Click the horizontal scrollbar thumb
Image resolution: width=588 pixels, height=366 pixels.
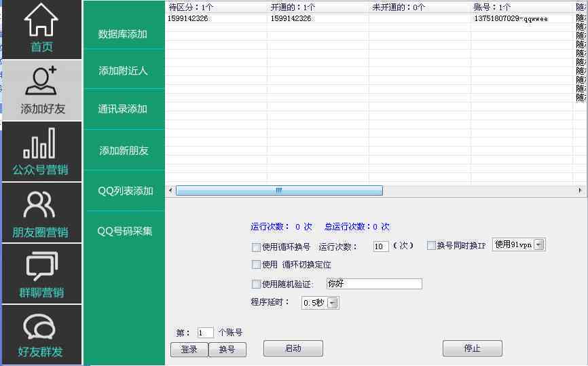(x=279, y=191)
